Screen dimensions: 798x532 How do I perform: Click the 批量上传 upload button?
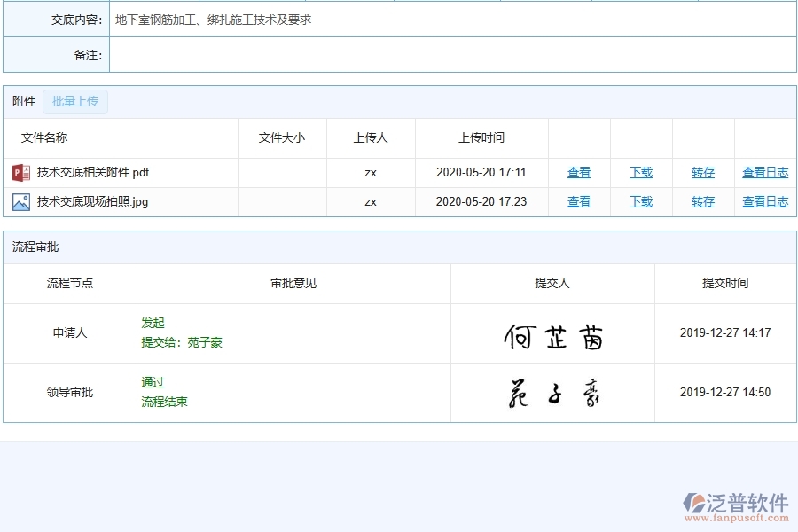(75, 101)
